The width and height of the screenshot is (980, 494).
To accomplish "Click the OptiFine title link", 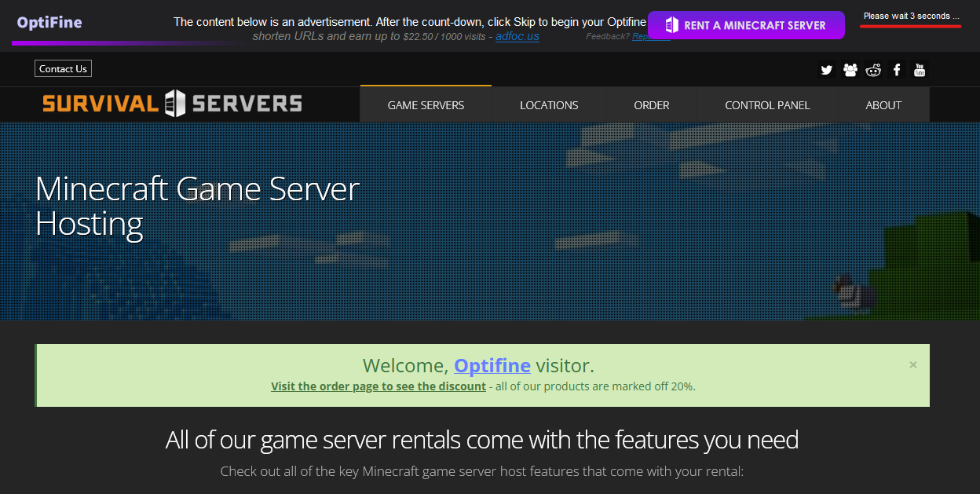I will coord(49,22).
